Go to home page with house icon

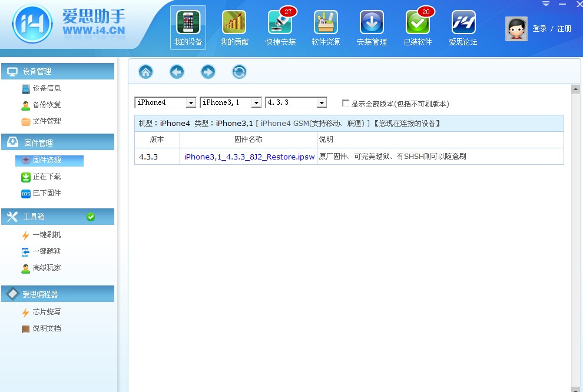(146, 72)
